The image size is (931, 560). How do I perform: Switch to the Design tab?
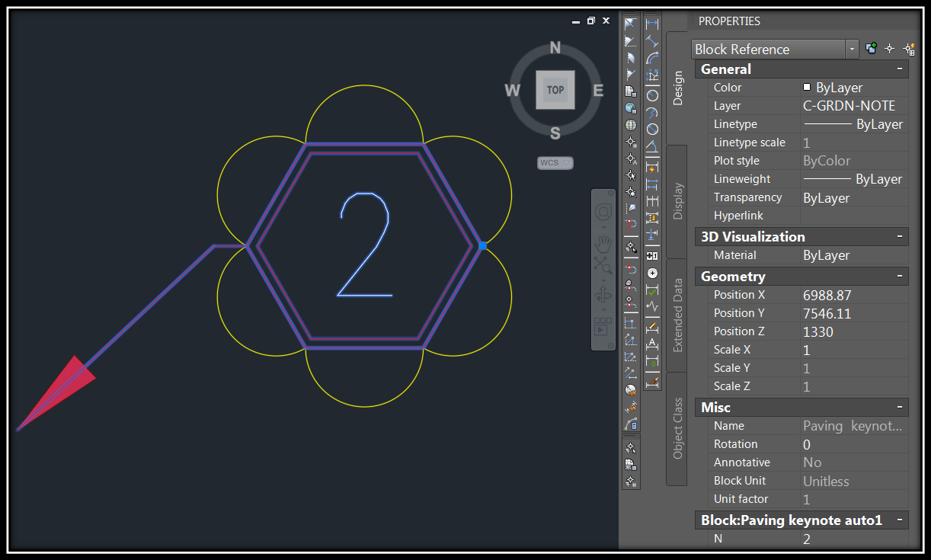[677, 88]
